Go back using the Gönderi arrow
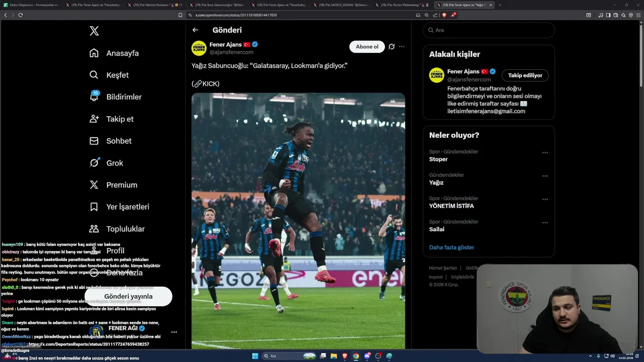 (x=195, y=30)
